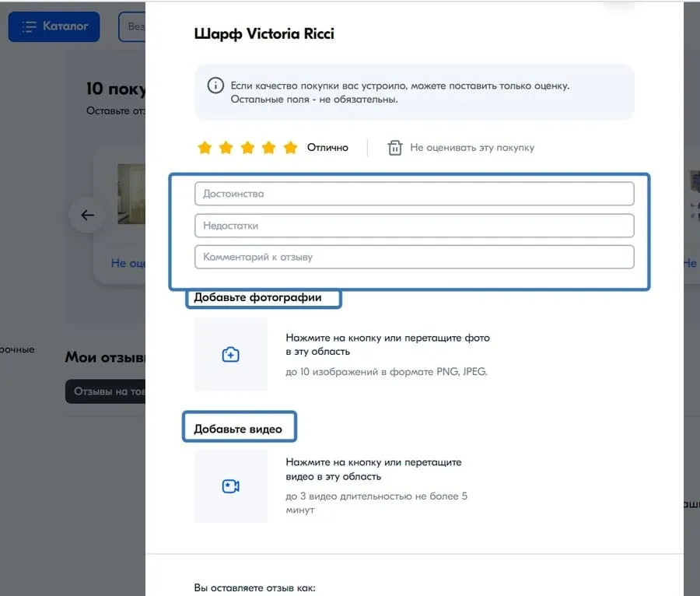Click the Добавьте видео section label
Screen dimensions: 700x596
tap(239, 426)
